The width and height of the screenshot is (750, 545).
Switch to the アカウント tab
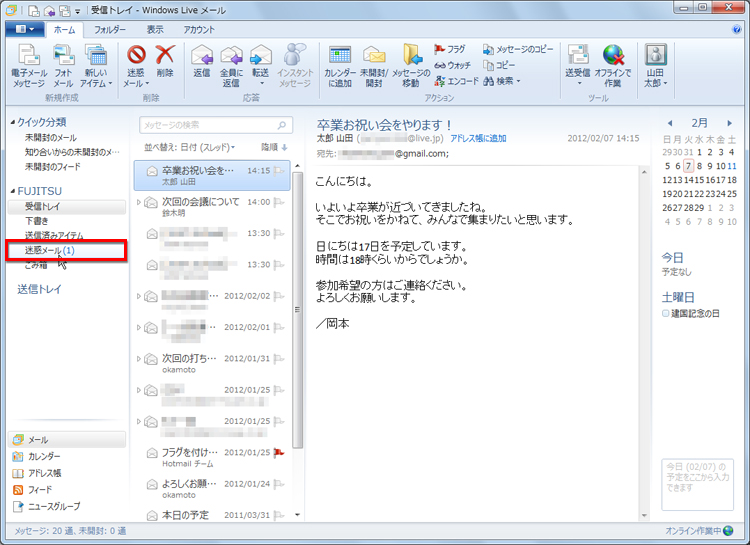tap(199, 30)
